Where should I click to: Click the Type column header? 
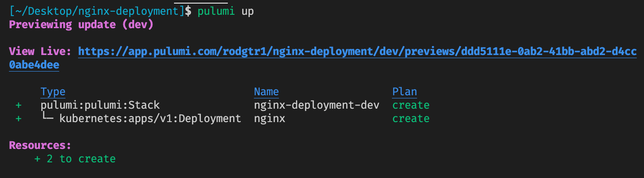click(x=53, y=92)
